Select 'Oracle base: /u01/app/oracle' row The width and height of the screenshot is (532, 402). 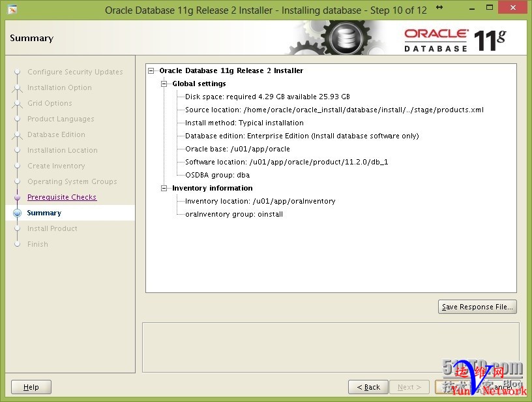coord(237,149)
